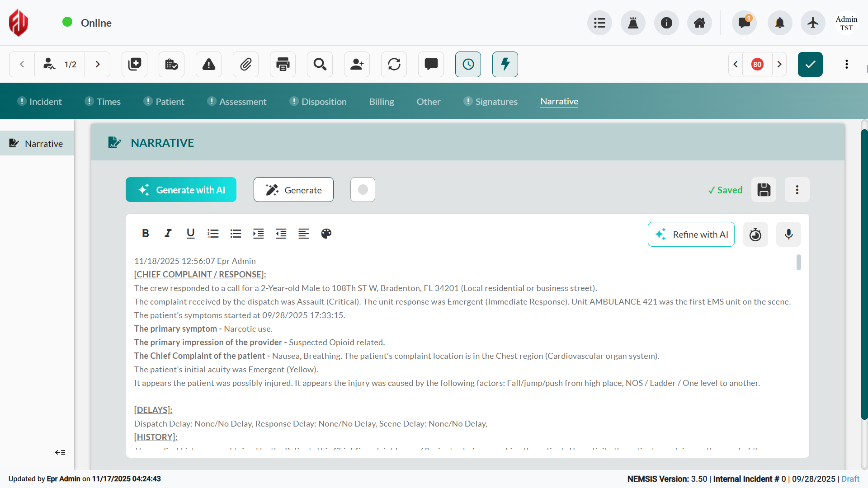This screenshot has height=488, width=868.
Task: Click the Refine with AI button
Action: point(691,234)
